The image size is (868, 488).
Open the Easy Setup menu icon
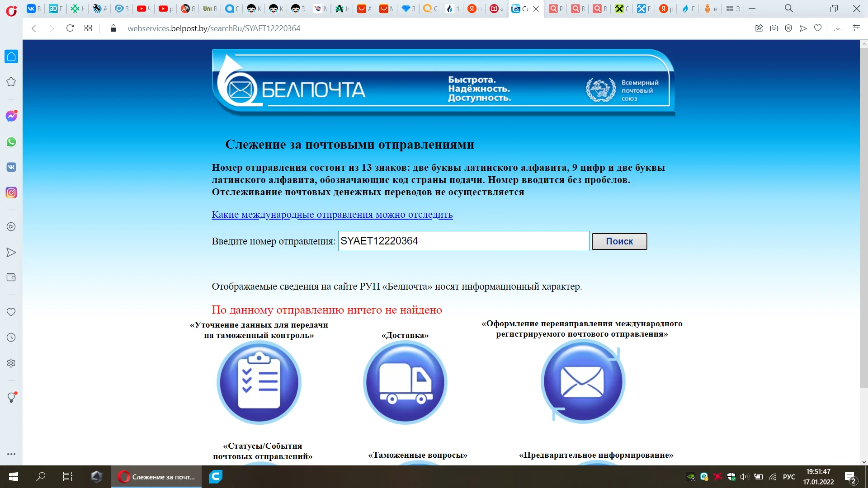pyautogui.click(x=856, y=28)
